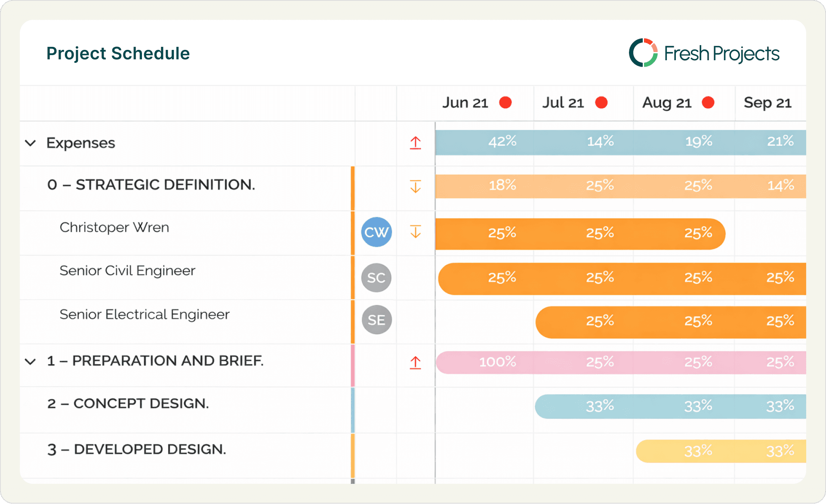
Task: Select the Sep 21 column header
Action: pos(767,103)
